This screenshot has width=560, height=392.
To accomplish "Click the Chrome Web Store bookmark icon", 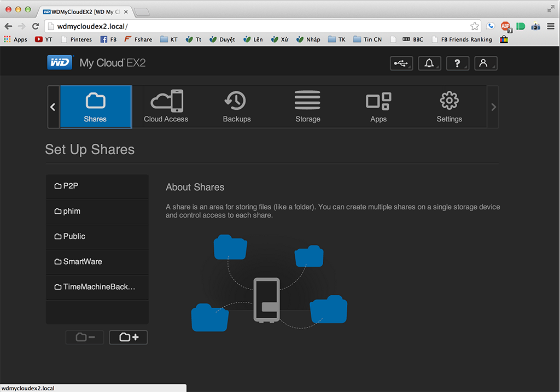I will tap(504, 39).
